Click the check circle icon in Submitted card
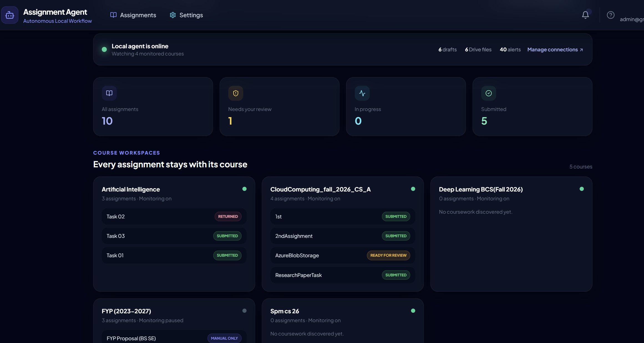The width and height of the screenshot is (644, 343). tap(489, 93)
